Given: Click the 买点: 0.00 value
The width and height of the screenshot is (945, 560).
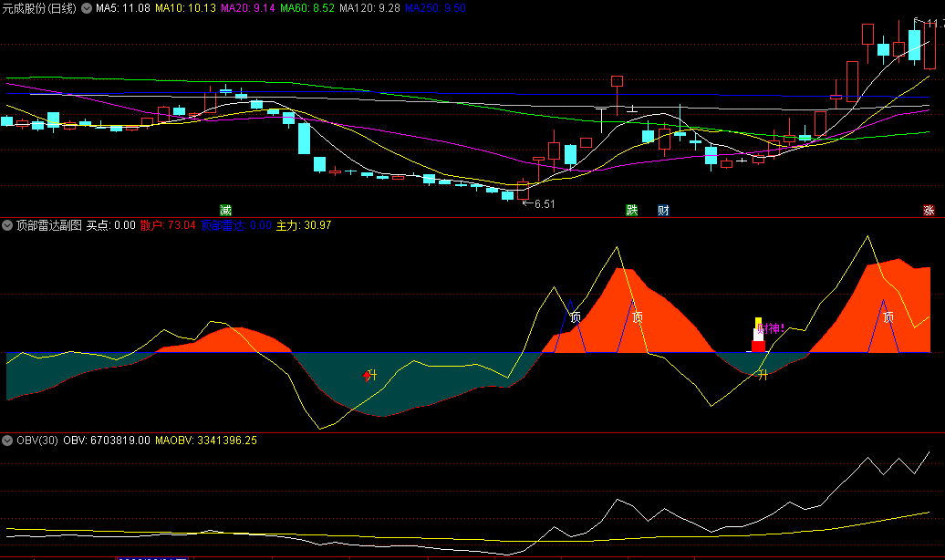Looking at the screenshot, I should (111, 225).
